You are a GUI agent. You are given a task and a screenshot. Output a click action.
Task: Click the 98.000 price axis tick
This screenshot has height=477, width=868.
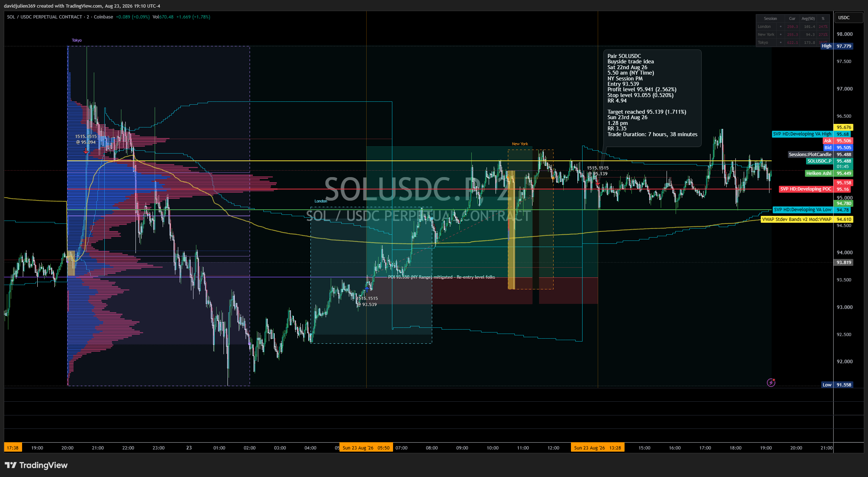pyautogui.click(x=844, y=34)
